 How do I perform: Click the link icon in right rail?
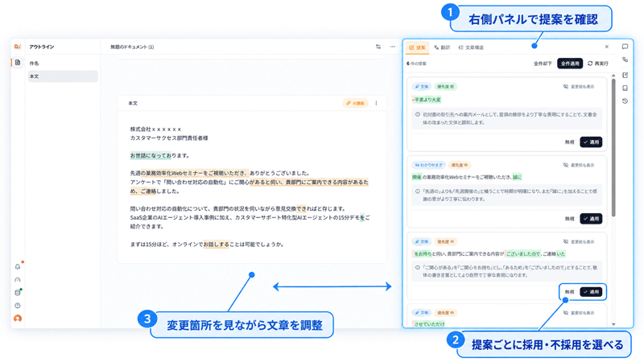point(625,60)
